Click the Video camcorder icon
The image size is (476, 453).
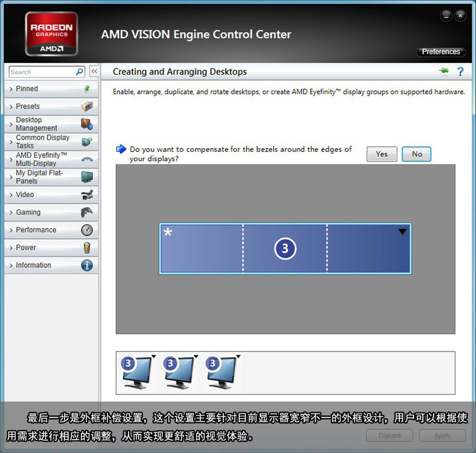(x=87, y=195)
